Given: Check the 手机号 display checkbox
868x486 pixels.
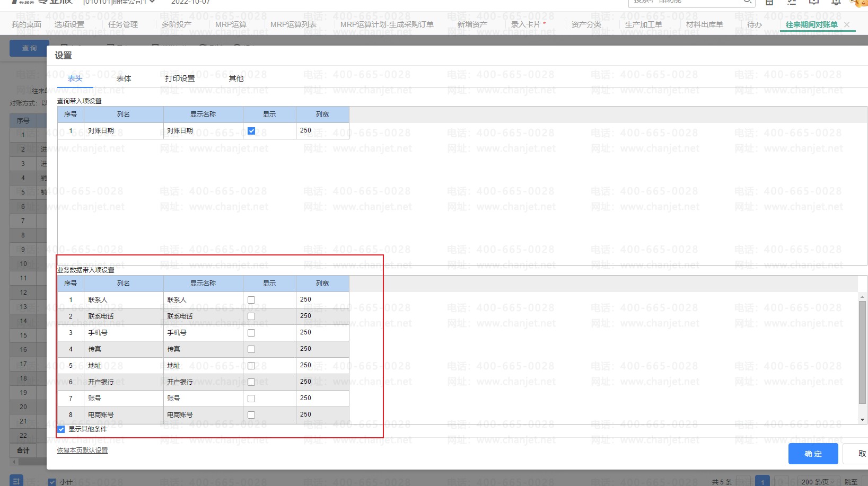Looking at the screenshot, I should point(251,333).
